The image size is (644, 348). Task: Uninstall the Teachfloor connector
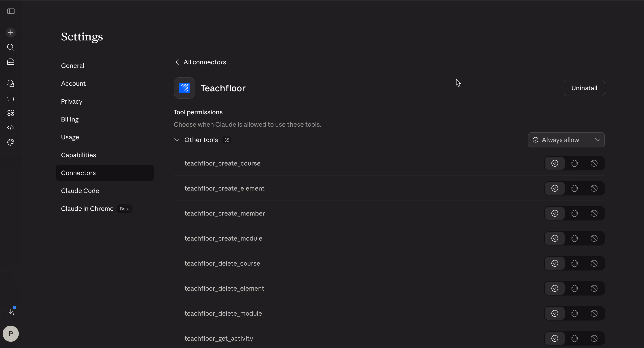[x=584, y=88]
